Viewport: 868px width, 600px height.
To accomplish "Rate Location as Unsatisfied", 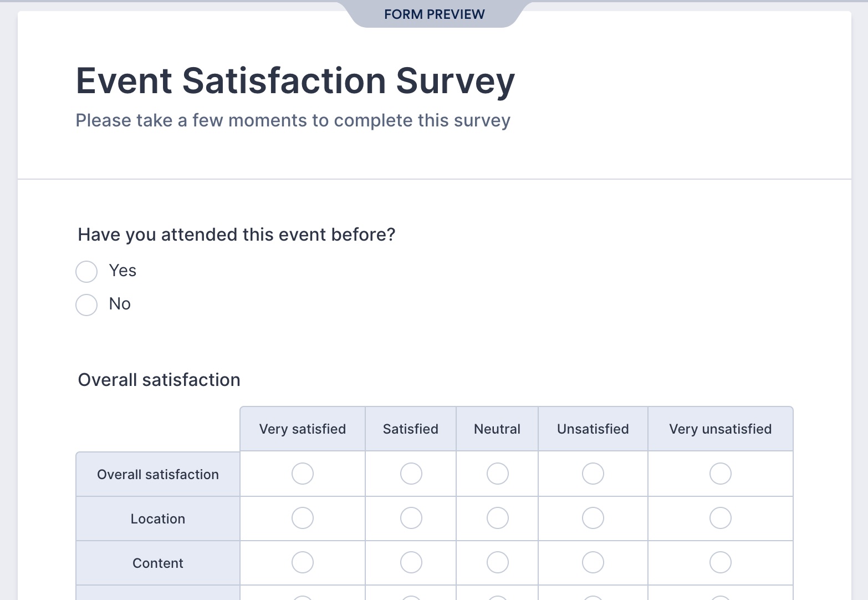I will click(593, 518).
